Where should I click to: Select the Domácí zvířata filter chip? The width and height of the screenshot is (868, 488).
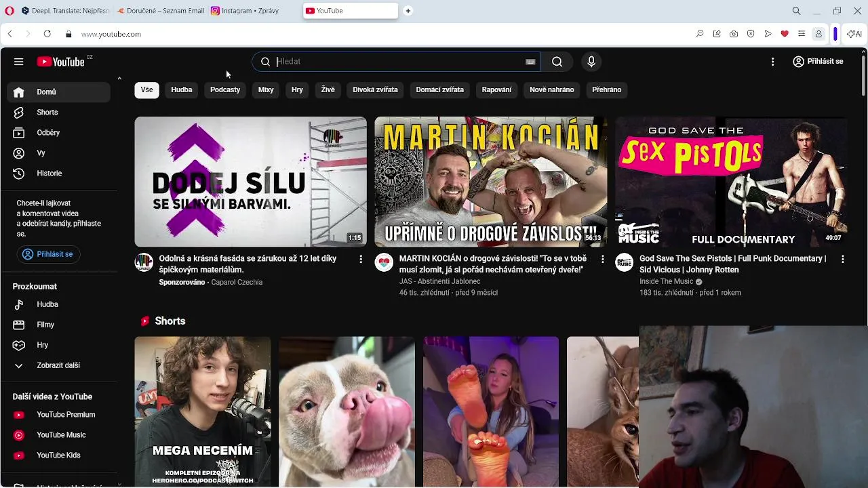tap(440, 89)
